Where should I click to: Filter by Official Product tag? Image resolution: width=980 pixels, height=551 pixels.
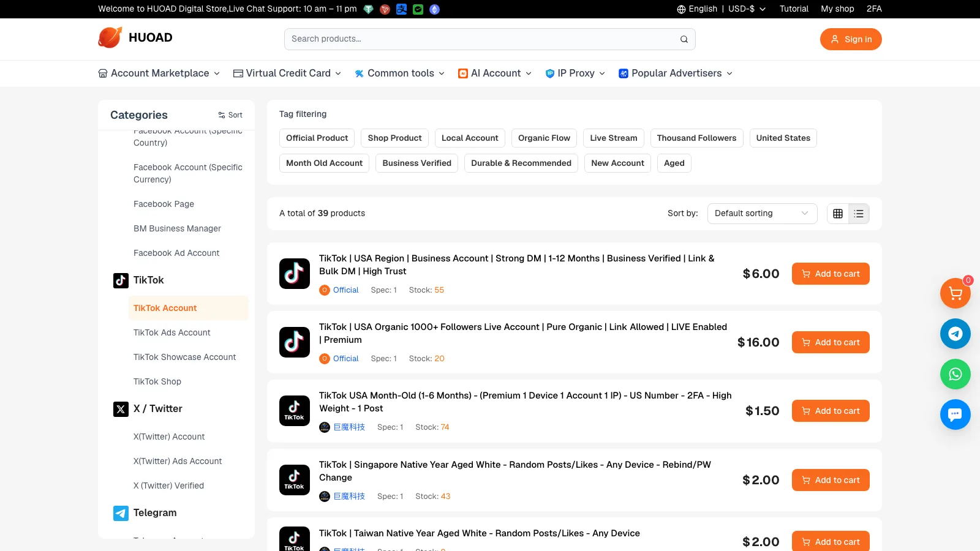coord(317,138)
